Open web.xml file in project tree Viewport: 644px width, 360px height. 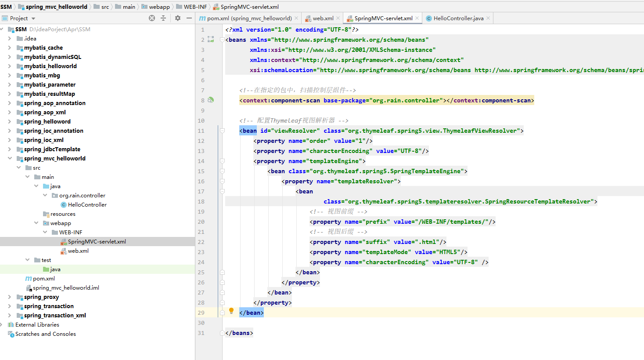(x=78, y=251)
